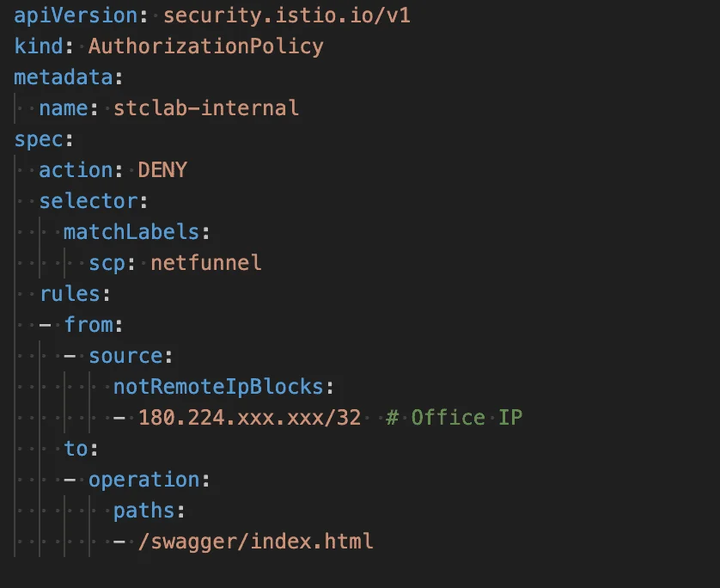
Task: Place cursor on stclab-internal name value
Action: pos(205,108)
